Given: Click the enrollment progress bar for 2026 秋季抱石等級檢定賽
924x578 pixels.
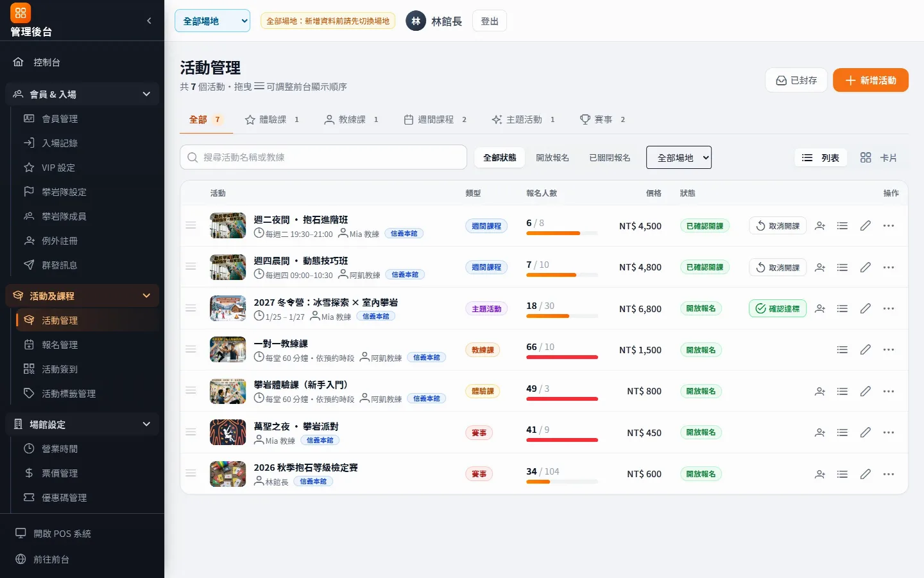Looking at the screenshot, I should [562, 482].
